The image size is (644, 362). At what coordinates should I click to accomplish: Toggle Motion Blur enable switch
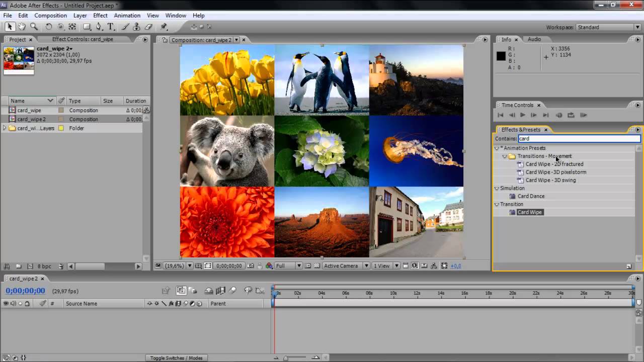tap(232, 291)
